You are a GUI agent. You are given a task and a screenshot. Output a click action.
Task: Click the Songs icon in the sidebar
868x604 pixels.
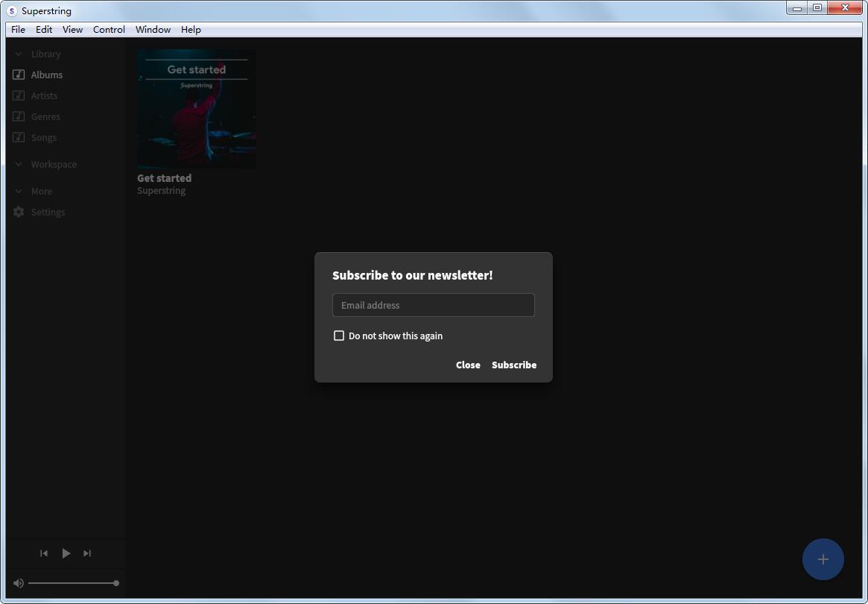[x=19, y=137]
